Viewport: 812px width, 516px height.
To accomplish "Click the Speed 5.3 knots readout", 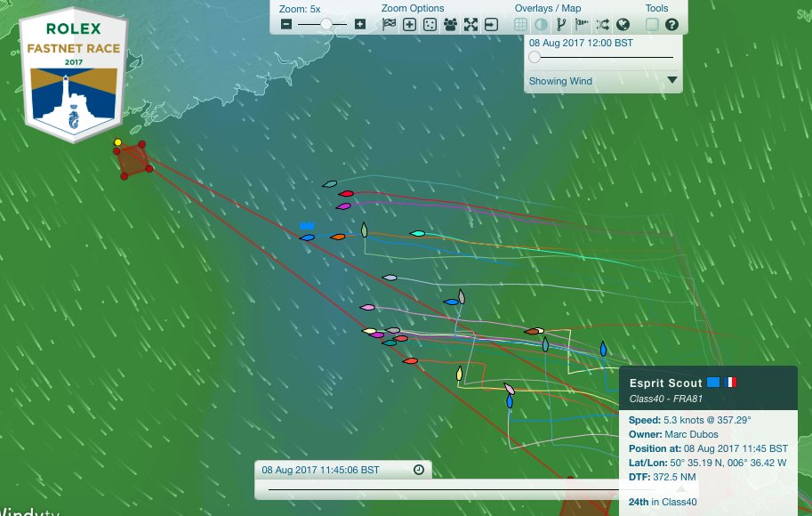I will (x=690, y=420).
